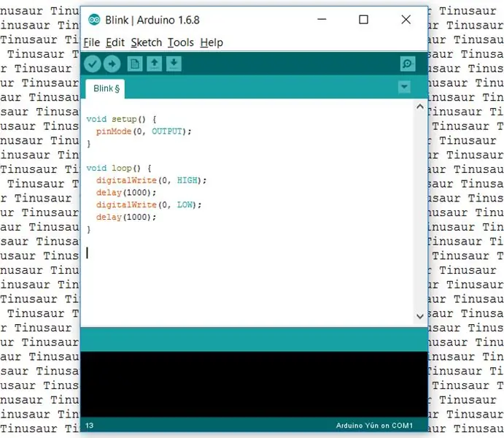Open the tab options dropdown arrow
The height and width of the screenshot is (438, 504).
[x=404, y=87]
